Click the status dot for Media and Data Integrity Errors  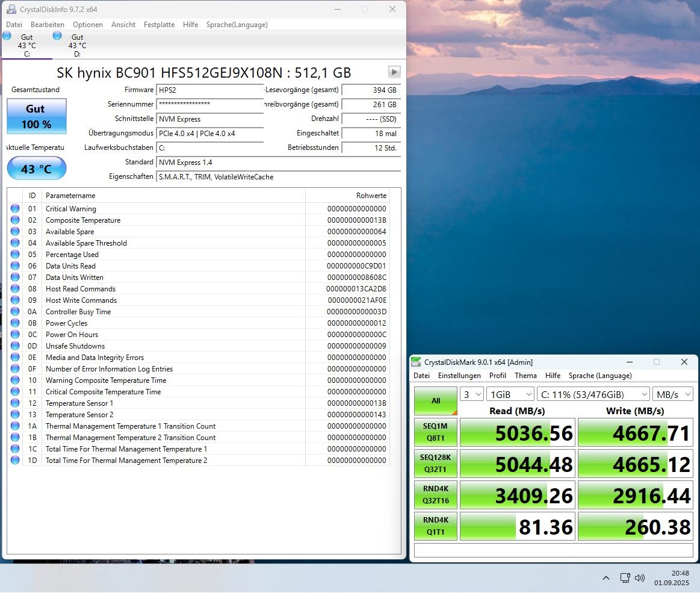coord(15,357)
